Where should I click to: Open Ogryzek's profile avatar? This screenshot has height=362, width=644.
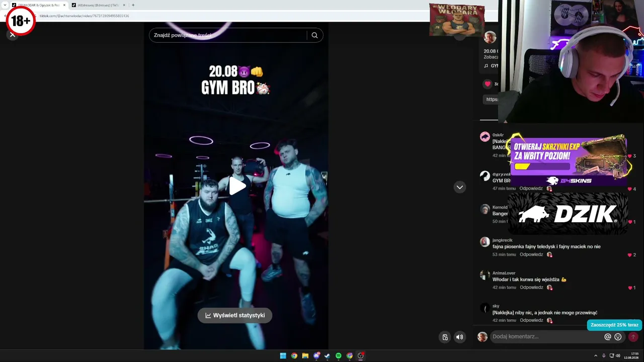point(485,176)
